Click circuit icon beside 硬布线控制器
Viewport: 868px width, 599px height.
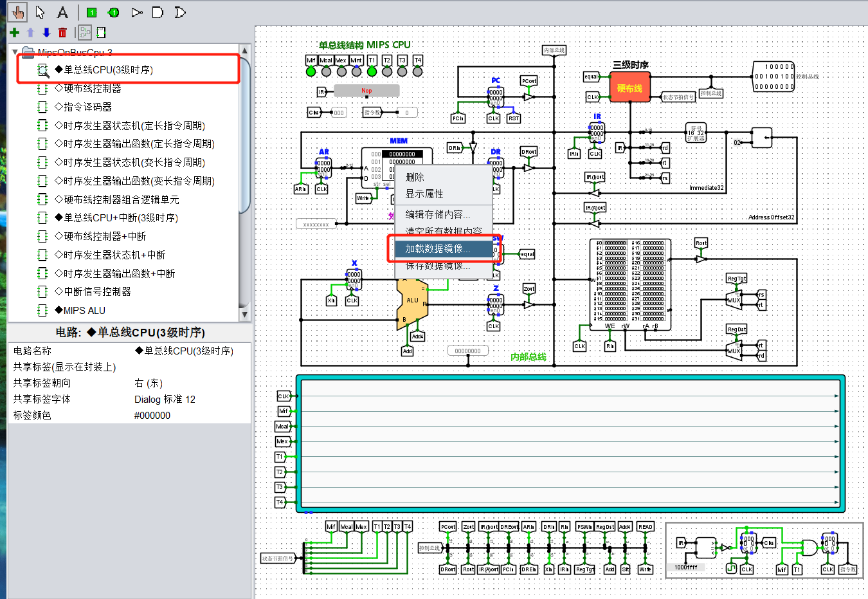pyautogui.click(x=42, y=88)
